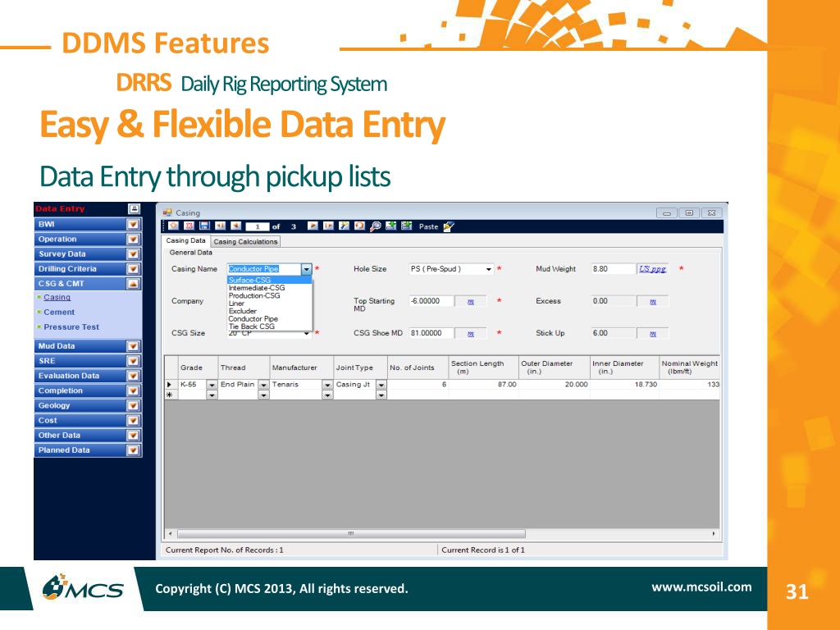Click the pencil icon right of Paste

[449, 226]
